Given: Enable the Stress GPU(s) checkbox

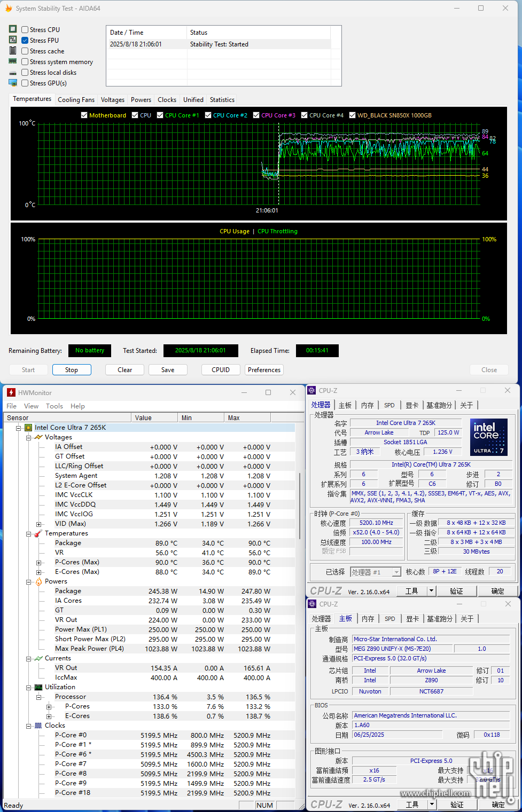Looking at the screenshot, I should click(25, 83).
